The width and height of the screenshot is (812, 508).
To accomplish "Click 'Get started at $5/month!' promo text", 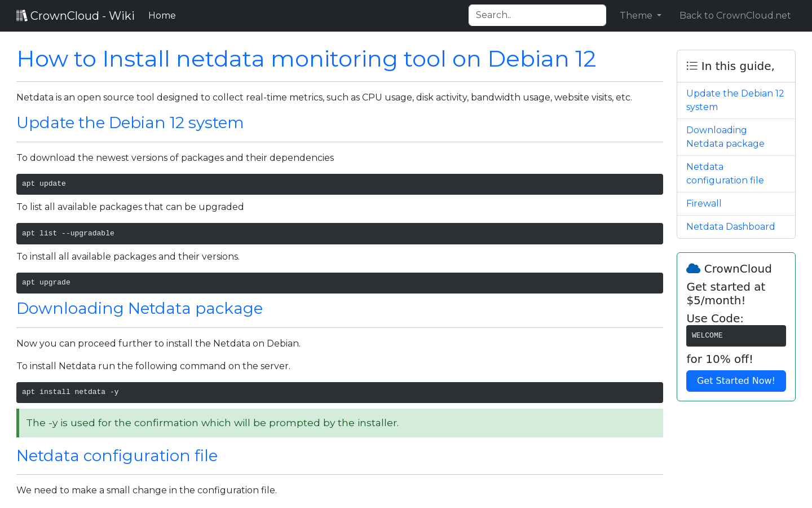I will [x=726, y=294].
